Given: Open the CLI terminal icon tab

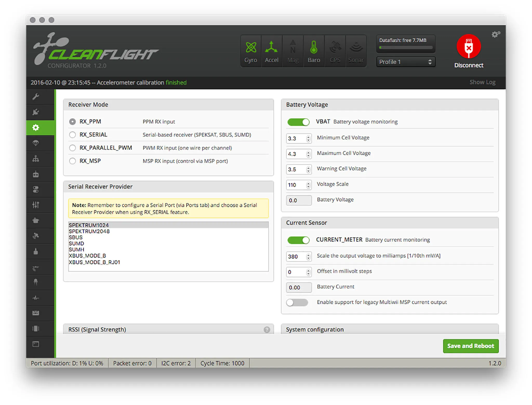Looking at the screenshot, I should tap(36, 344).
